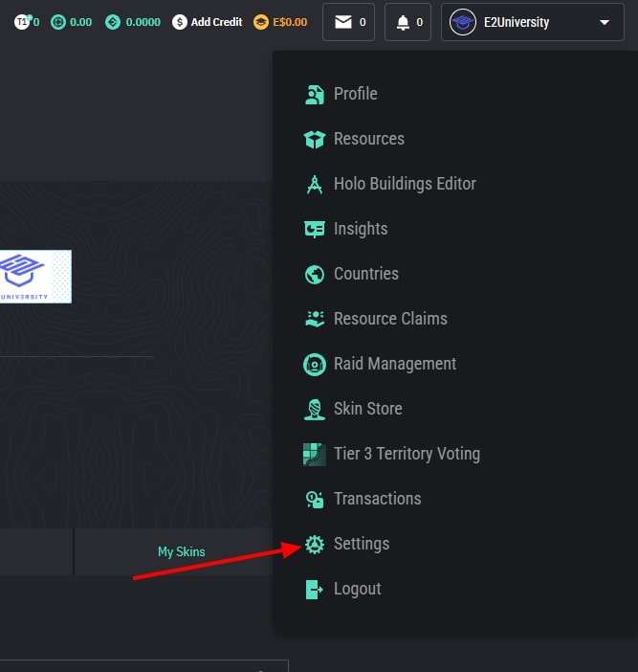638x672 pixels.
Task: Click the Raid Management icon
Action: [315, 364]
